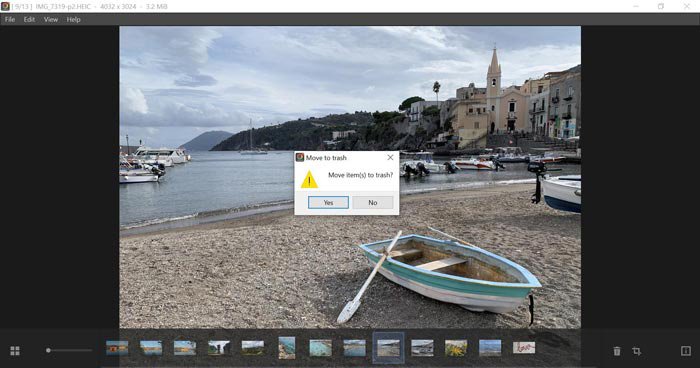This screenshot has height=368, width=700.
Task: Select the yellow flowers thumbnail
Action: pyautogui.click(x=456, y=348)
